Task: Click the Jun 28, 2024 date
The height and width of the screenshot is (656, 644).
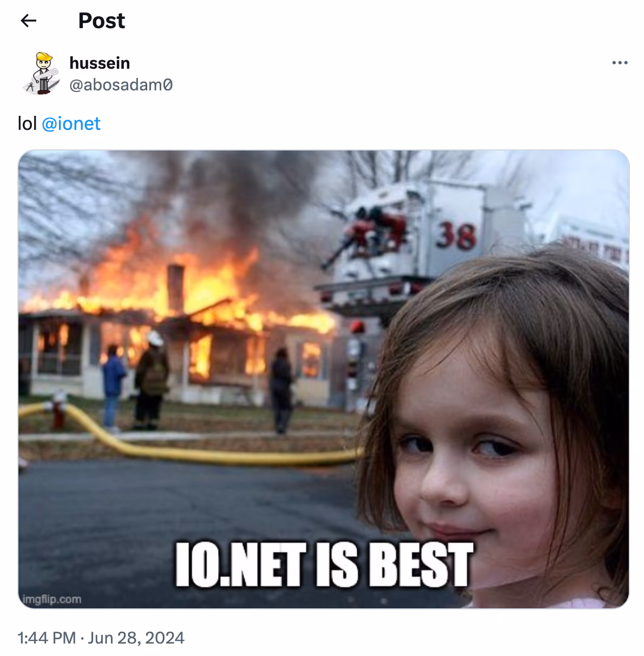Action: [136, 638]
